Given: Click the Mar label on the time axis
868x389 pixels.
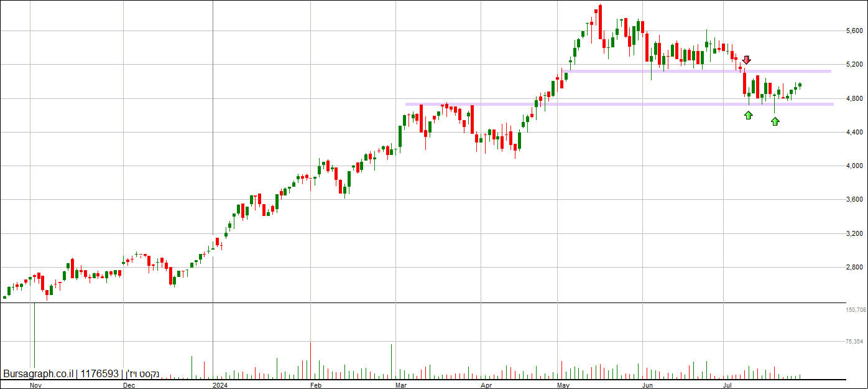Looking at the screenshot, I should coord(402,385).
